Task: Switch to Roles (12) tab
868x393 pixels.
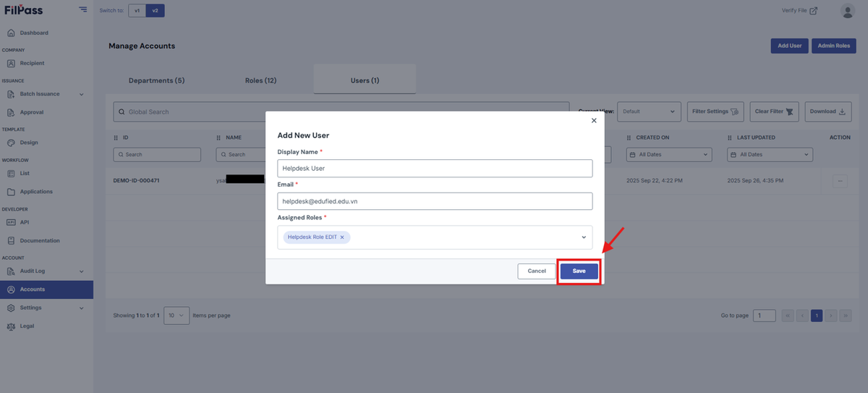Action: (x=260, y=80)
